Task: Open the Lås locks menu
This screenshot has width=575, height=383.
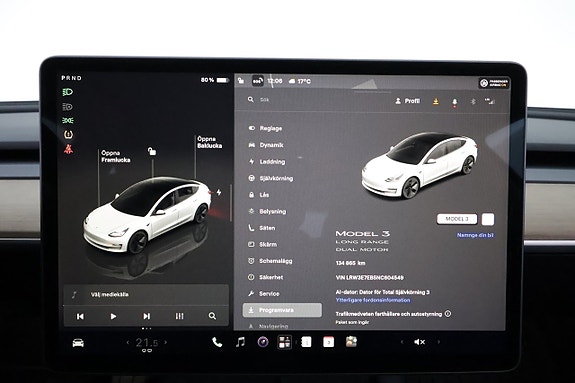Action: (x=259, y=195)
